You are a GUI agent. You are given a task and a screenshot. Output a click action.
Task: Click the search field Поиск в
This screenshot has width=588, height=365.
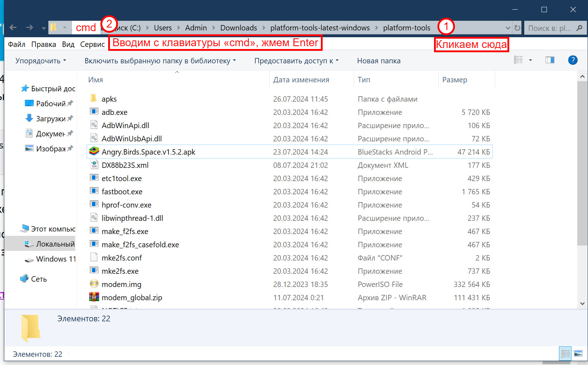click(550, 28)
